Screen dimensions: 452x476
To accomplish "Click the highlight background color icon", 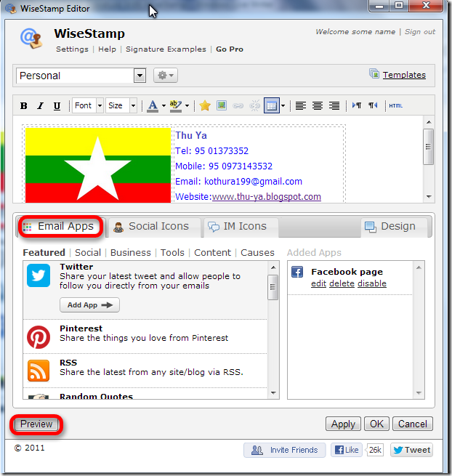I will coord(176,105).
